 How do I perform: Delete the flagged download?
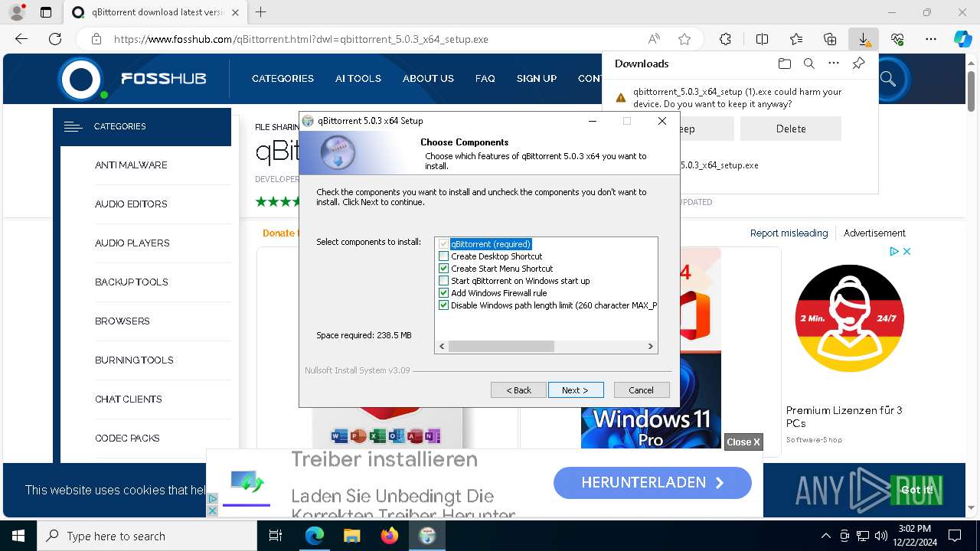[x=791, y=129]
